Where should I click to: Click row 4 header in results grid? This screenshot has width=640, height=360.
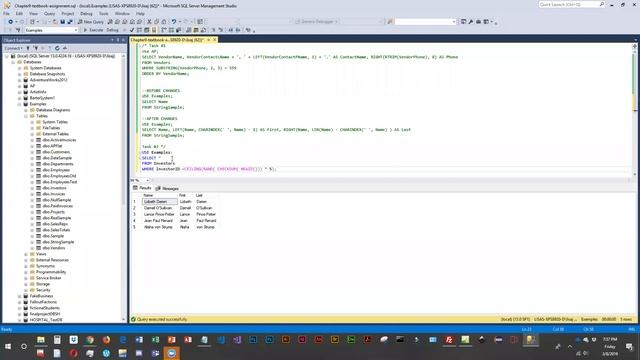coord(134,220)
